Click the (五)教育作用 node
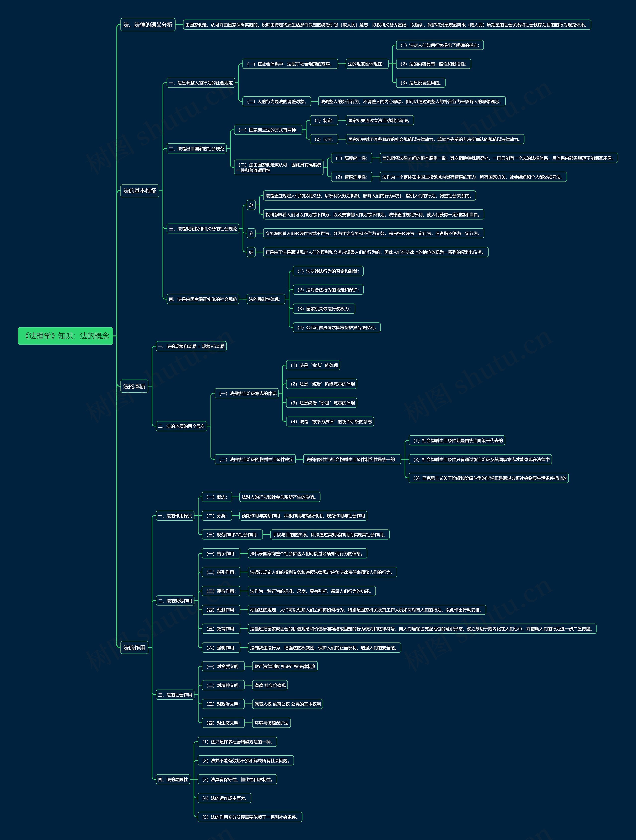This screenshot has height=840, width=636. point(221,629)
